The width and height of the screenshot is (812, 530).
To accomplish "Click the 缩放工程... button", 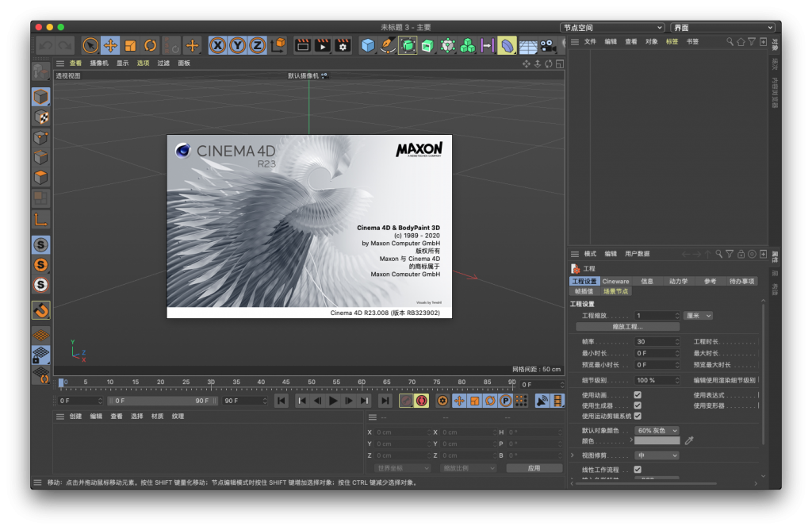I will [628, 326].
